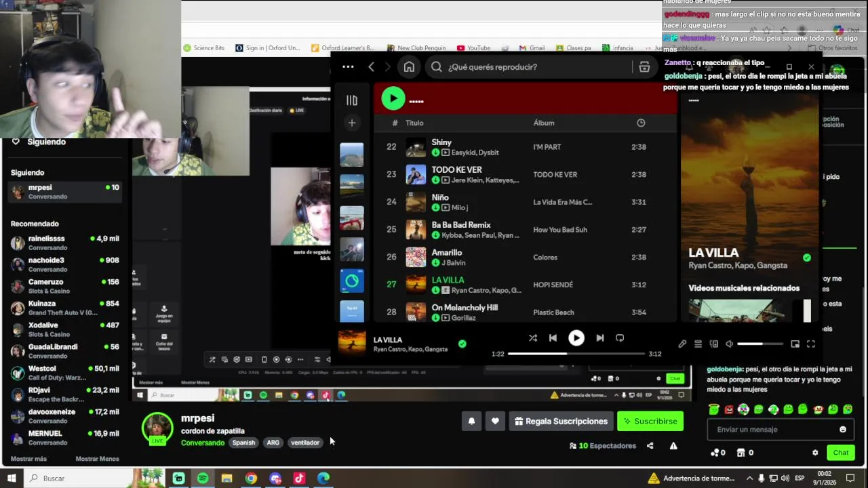
Task: Open the Plastic Beach album link
Action: (x=554, y=312)
